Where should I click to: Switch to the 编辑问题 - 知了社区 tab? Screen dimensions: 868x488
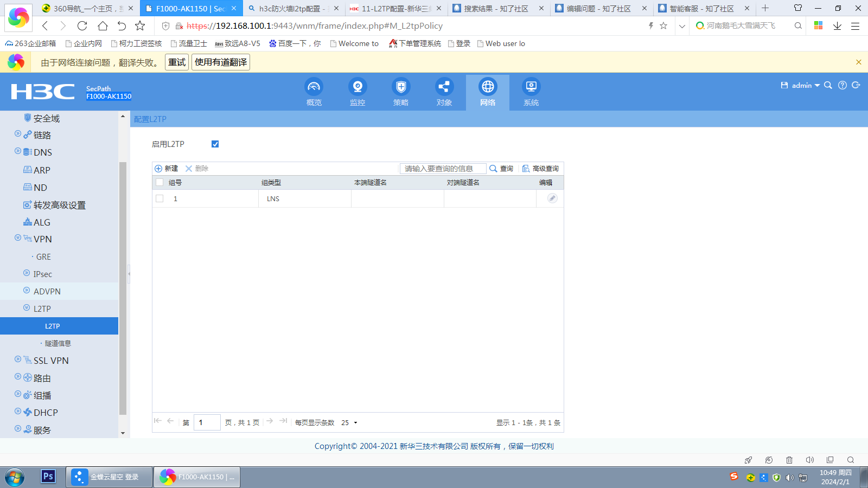pyautogui.click(x=601, y=8)
